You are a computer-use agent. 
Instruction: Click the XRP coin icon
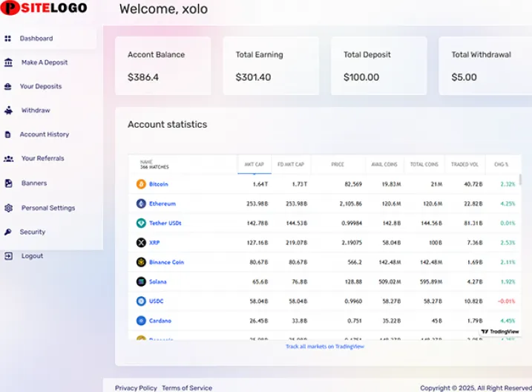(x=141, y=243)
